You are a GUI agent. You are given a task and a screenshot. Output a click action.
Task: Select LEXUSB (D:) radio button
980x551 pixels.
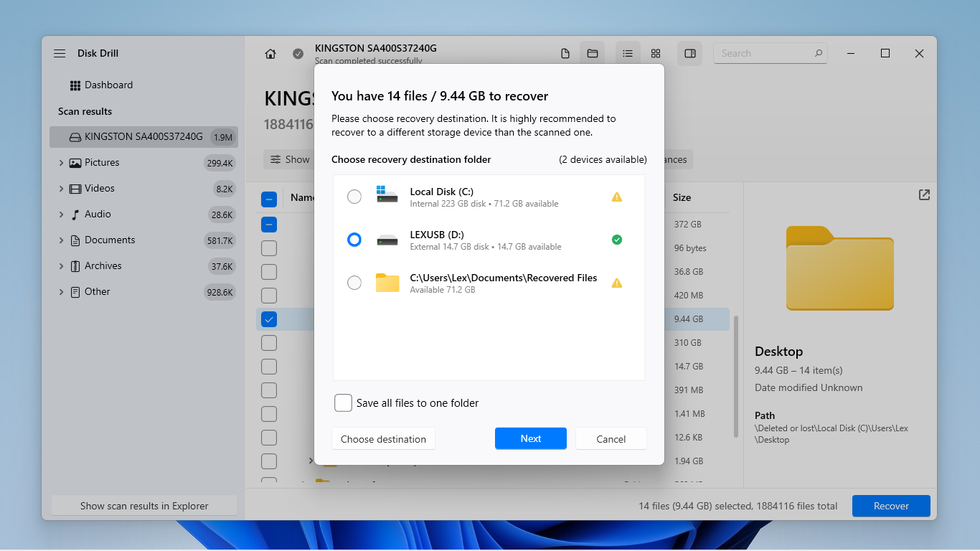click(354, 240)
